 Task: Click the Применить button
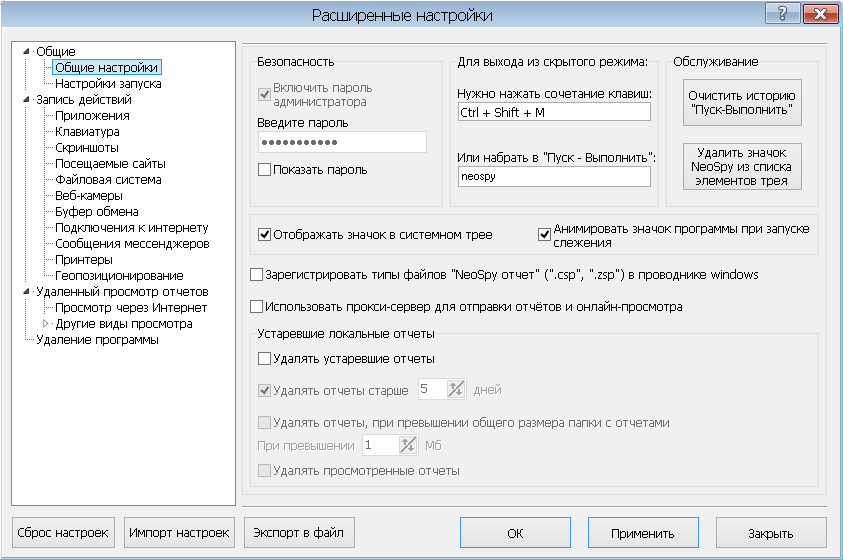[x=643, y=533]
